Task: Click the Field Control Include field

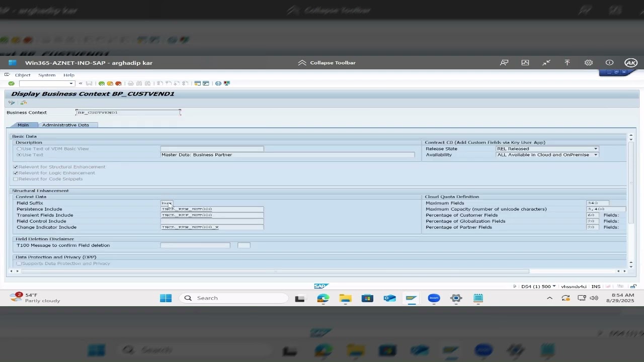Action: 212,221
